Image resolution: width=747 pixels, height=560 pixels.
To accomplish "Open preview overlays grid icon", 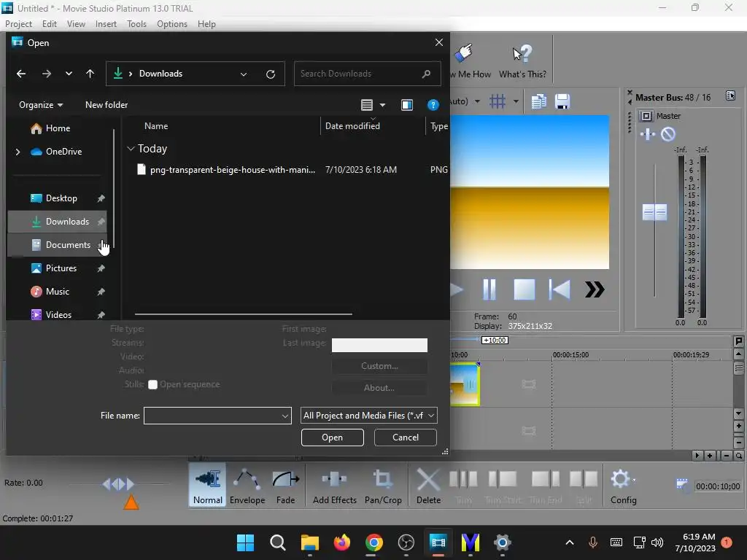I will 498,101.
